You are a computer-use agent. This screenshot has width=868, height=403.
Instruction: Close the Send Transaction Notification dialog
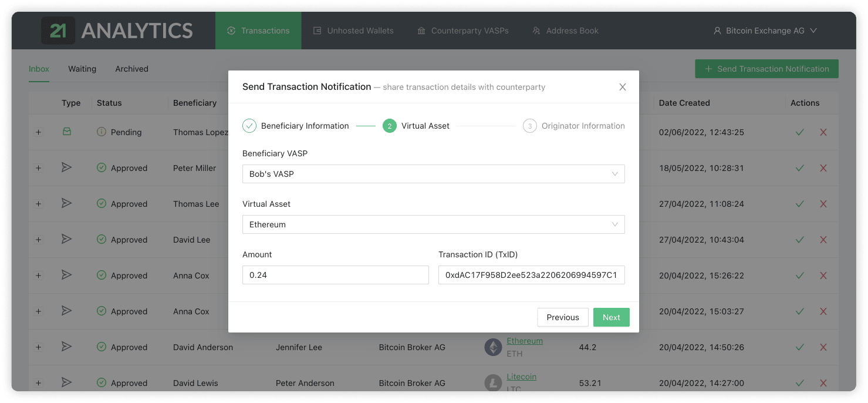click(623, 87)
